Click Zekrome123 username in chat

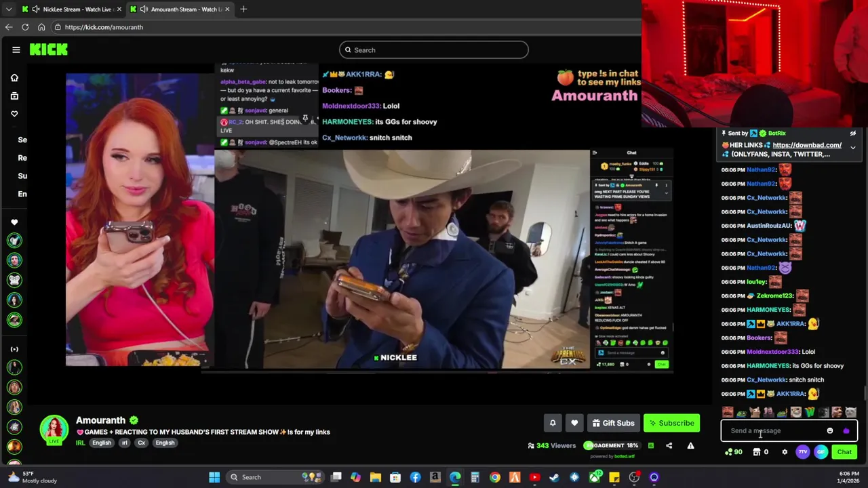click(776, 296)
